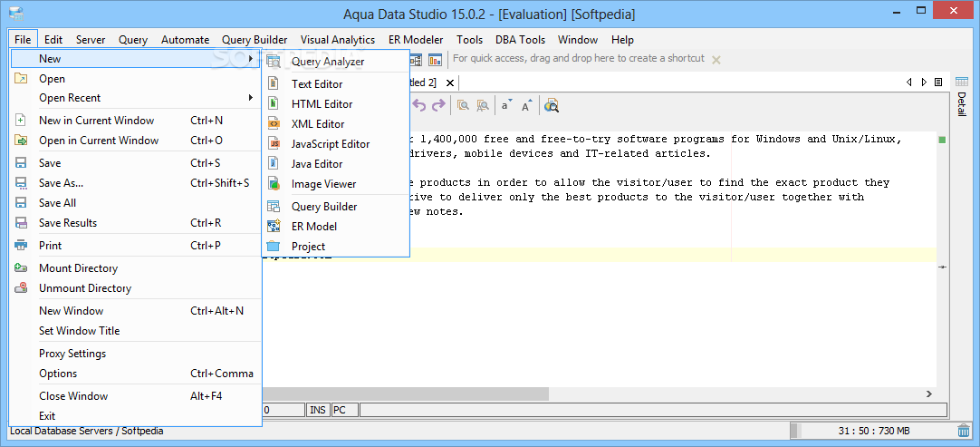Viewport: 980px width, 447px height.
Task: Click the Redo arrow in editor toolbar
Action: coord(438,105)
